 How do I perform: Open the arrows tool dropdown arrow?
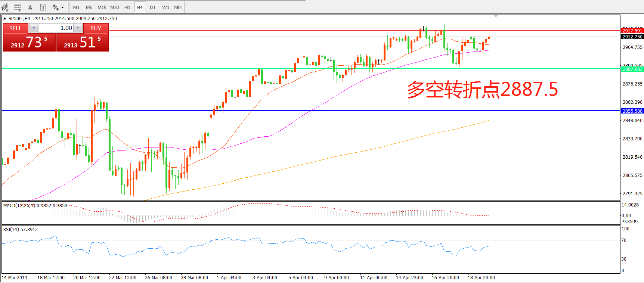[x=62, y=7]
